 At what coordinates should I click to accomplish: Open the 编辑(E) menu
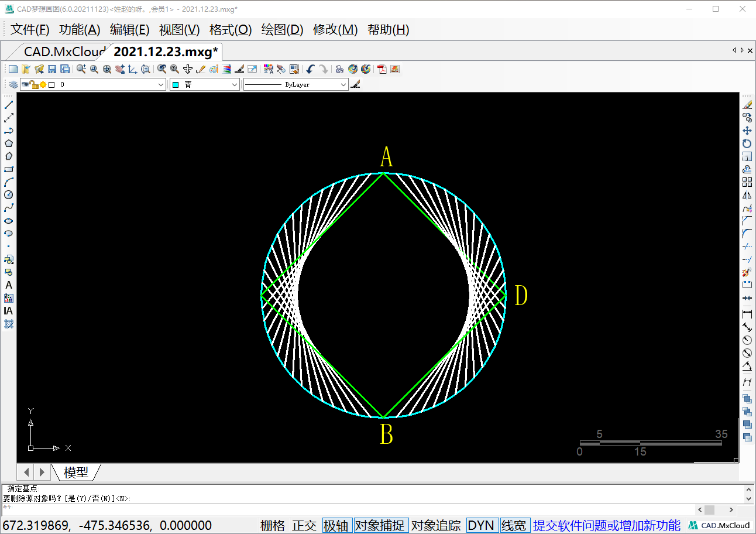(129, 30)
